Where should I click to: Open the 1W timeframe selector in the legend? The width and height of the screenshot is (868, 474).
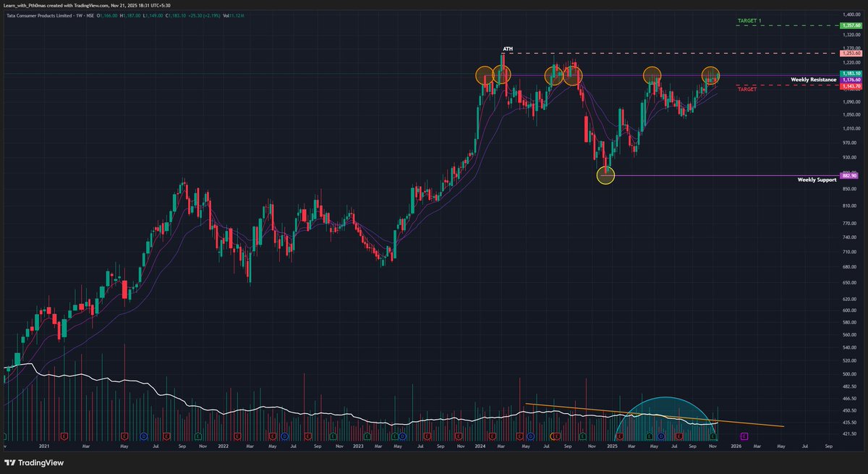click(x=78, y=14)
